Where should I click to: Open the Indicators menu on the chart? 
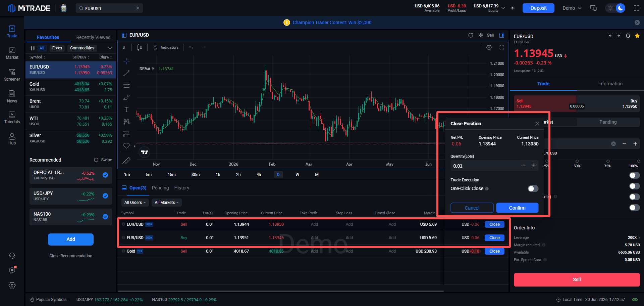coord(166,47)
